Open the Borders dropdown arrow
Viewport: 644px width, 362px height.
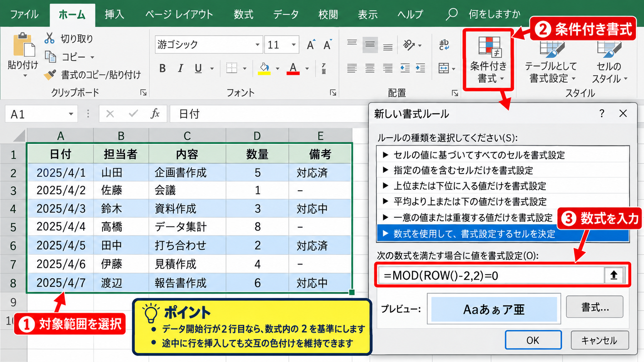[x=245, y=69]
